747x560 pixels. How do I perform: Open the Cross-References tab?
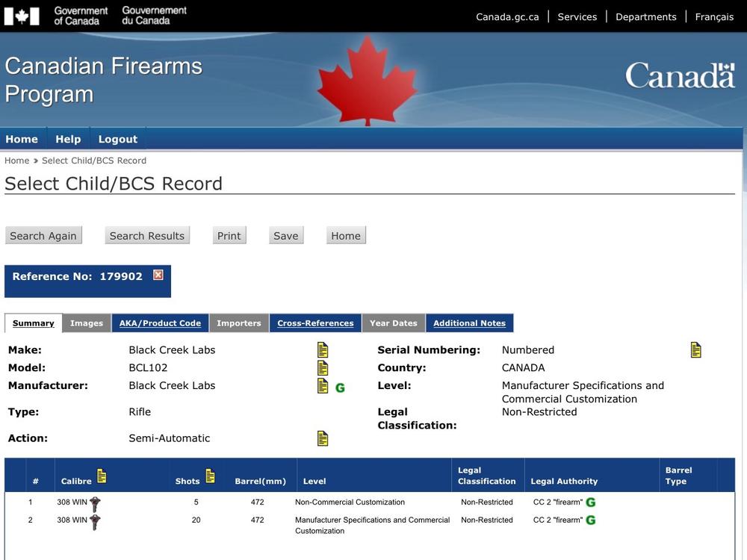(315, 323)
